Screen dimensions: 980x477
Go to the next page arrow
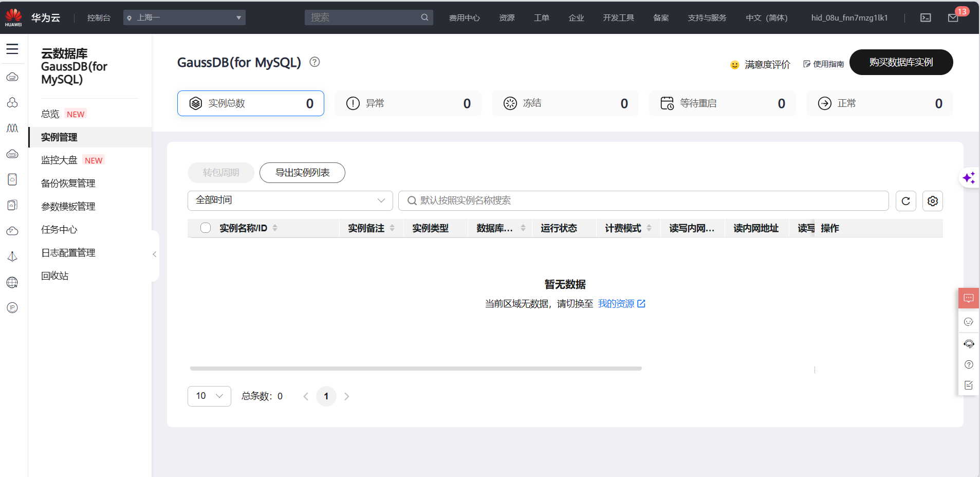pyautogui.click(x=347, y=396)
